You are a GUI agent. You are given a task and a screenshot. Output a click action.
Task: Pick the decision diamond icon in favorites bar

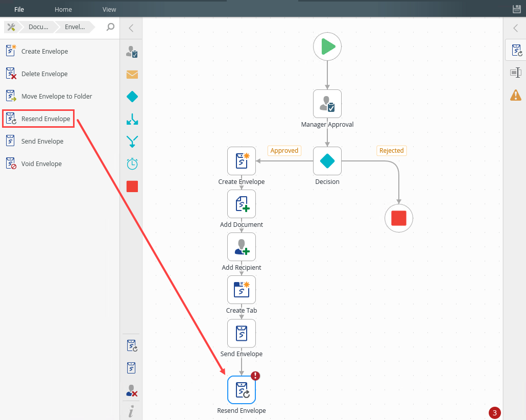pyautogui.click(x=132, y=97)
